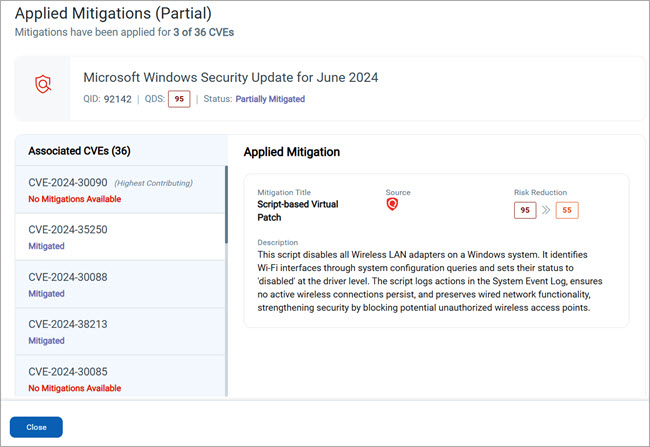Image resolution: width=650 pixels, height=447 pixels.
Task: Click the CVE list vertical scrollbar
Action: [226, 205]
